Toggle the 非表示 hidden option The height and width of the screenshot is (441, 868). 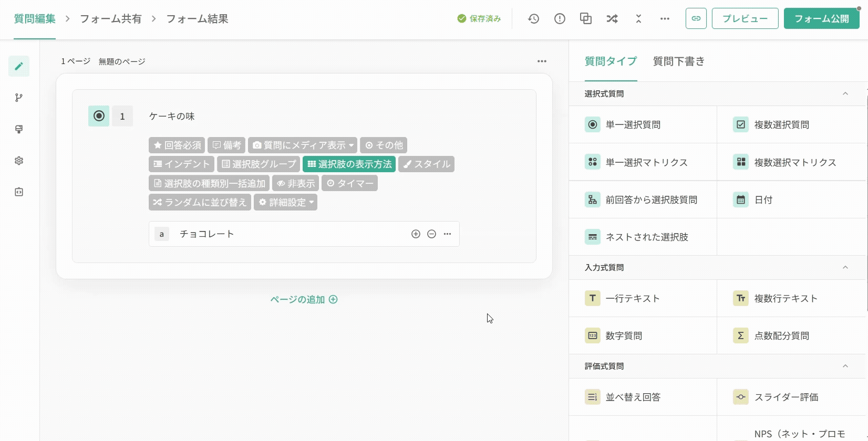(295, 183)
